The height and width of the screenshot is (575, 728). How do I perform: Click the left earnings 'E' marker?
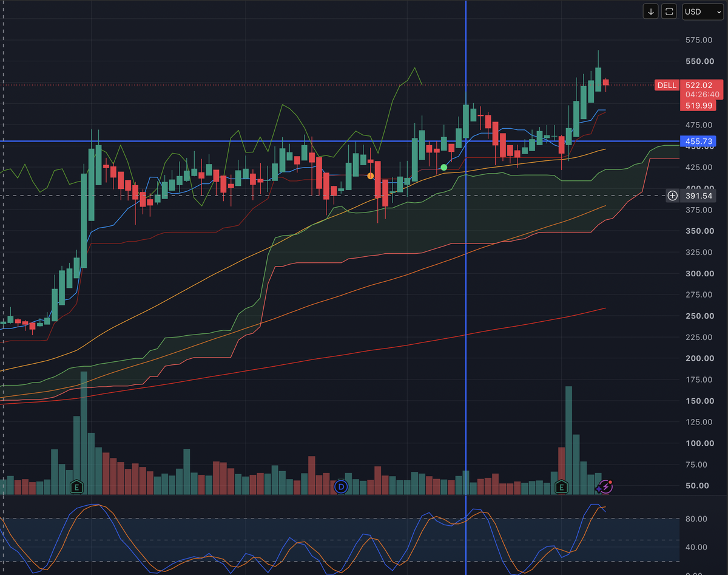76,486
